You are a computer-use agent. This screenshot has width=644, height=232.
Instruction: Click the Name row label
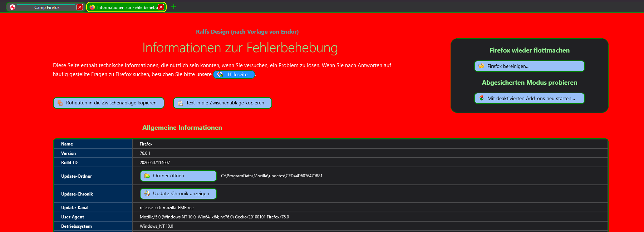tap(67, 144)
